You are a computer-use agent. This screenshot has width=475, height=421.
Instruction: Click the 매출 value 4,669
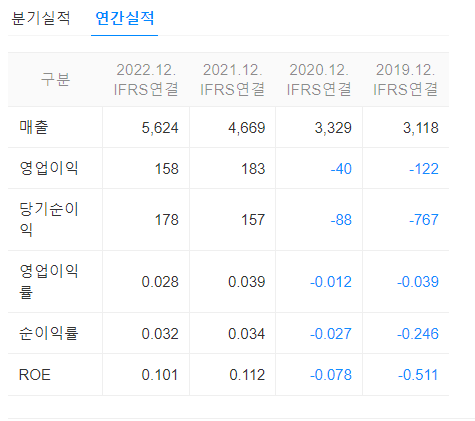[247, 128]
